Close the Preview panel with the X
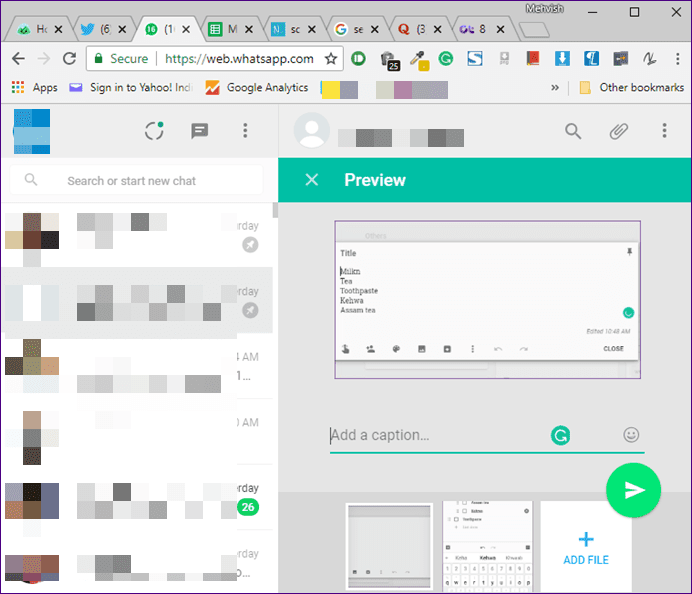Screen dimensions: 692x594 (x=312, y=180)
